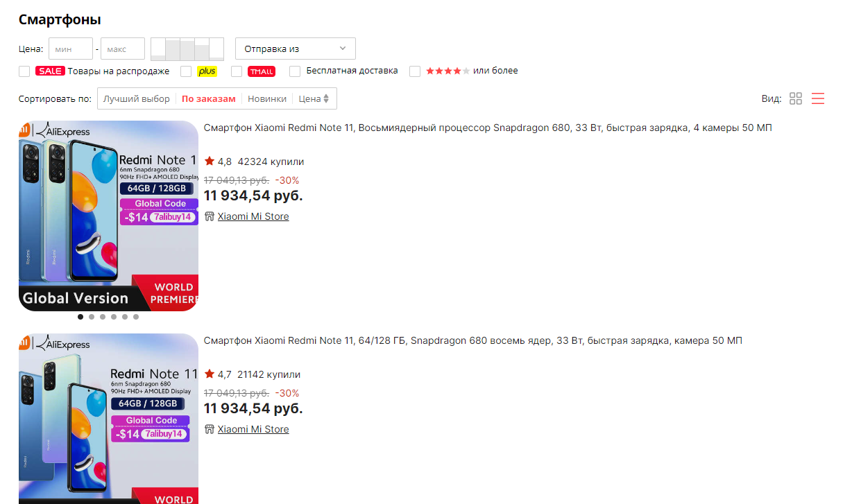Open first Xiaomi Mi Store link
861x504 pixels.
(253, 216)
